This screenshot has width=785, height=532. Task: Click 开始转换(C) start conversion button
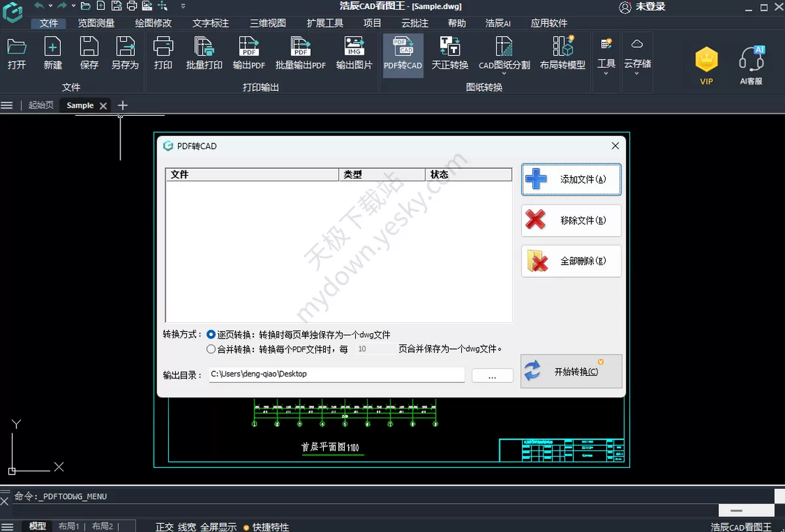571,371
